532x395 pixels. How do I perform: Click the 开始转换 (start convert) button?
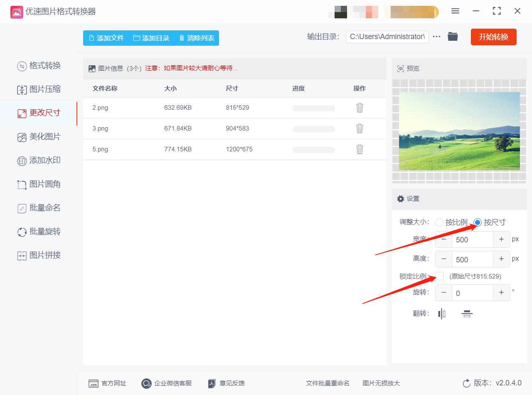493,37
